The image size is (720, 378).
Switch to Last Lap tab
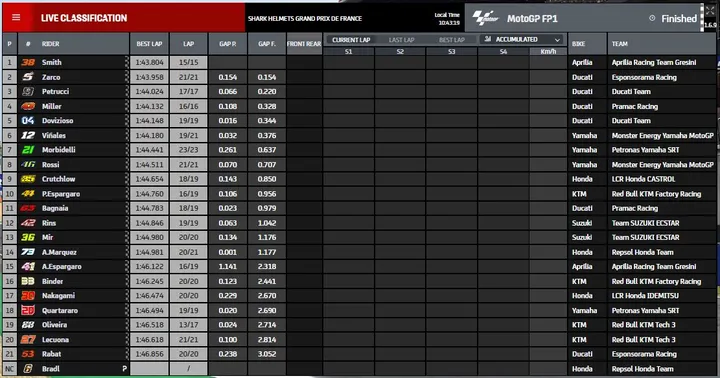[401, 40]
